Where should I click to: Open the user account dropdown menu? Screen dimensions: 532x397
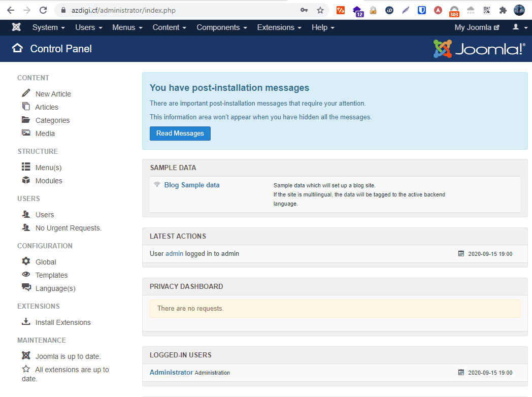[518, 27]
